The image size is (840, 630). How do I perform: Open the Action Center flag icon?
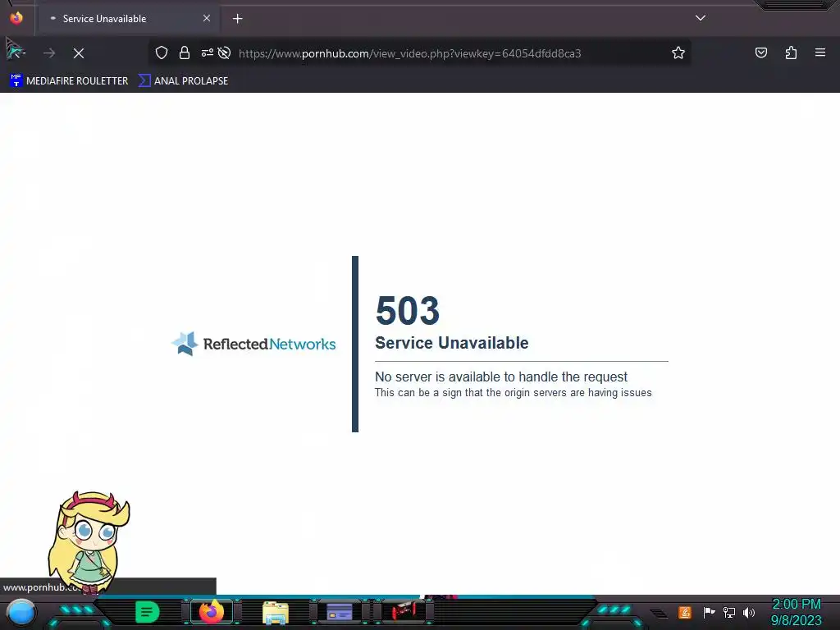(709, 612)
